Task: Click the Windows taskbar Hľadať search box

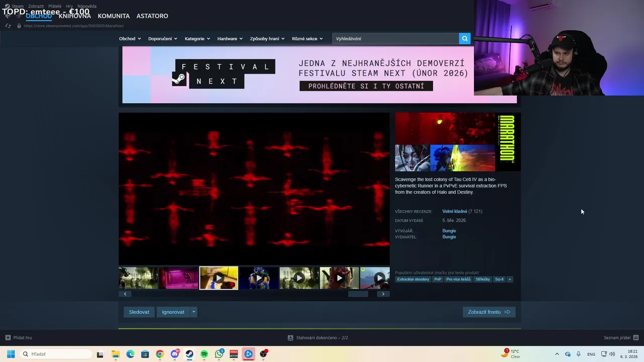Action: click(x=56, y=354)
